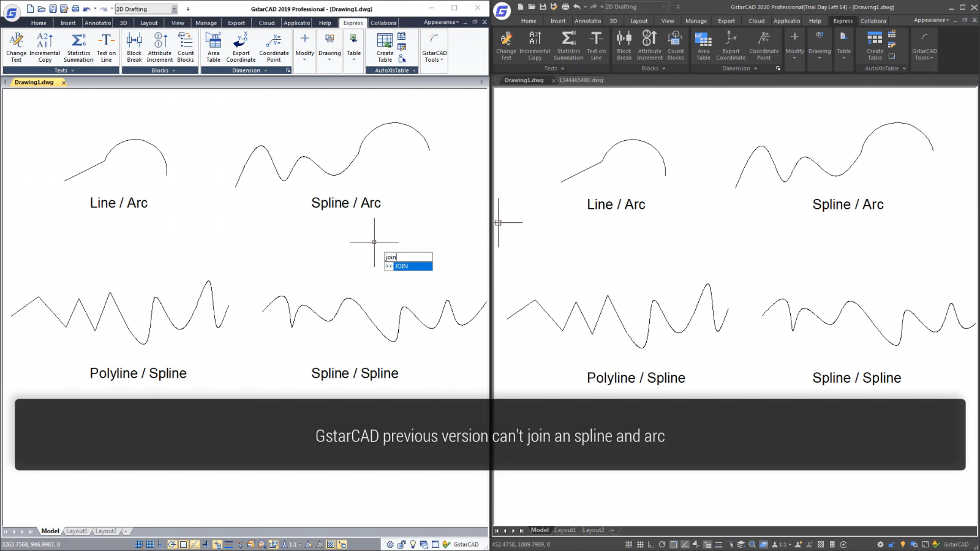This screenshot has height=551, width=980.
Task: Select Text on Line in GstarCAD 2019
Action: [x=107, y=47]
